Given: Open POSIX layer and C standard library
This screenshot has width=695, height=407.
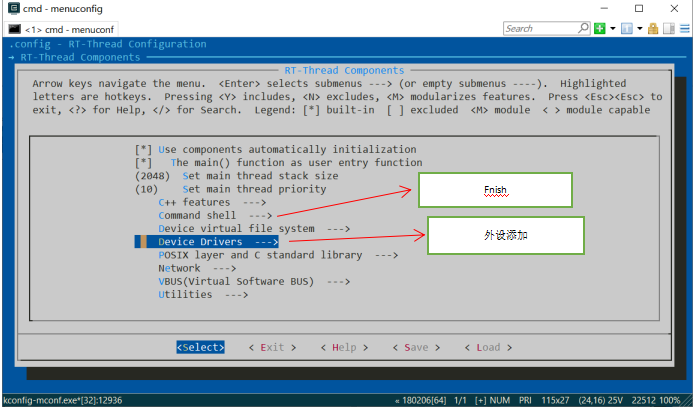Looking at the screenshot, I should pyautogui.click(x=278, y=255).
